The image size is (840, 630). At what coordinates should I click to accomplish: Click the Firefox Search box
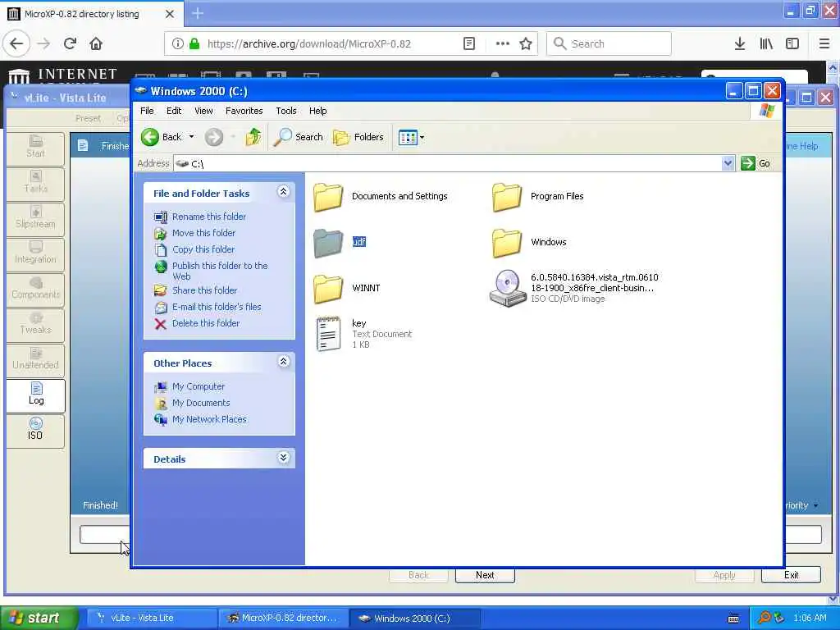[609, 43]
